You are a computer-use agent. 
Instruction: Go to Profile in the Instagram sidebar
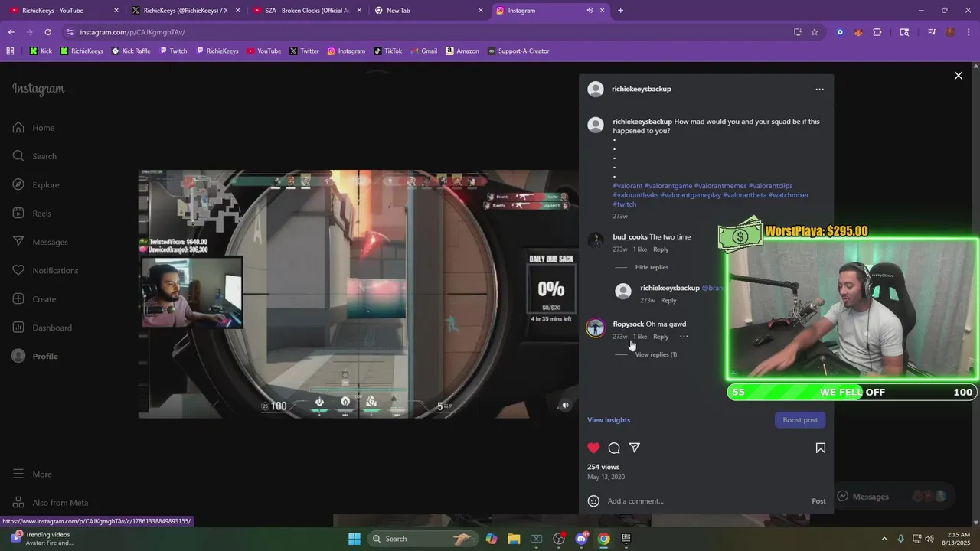(x=35, y=357)
